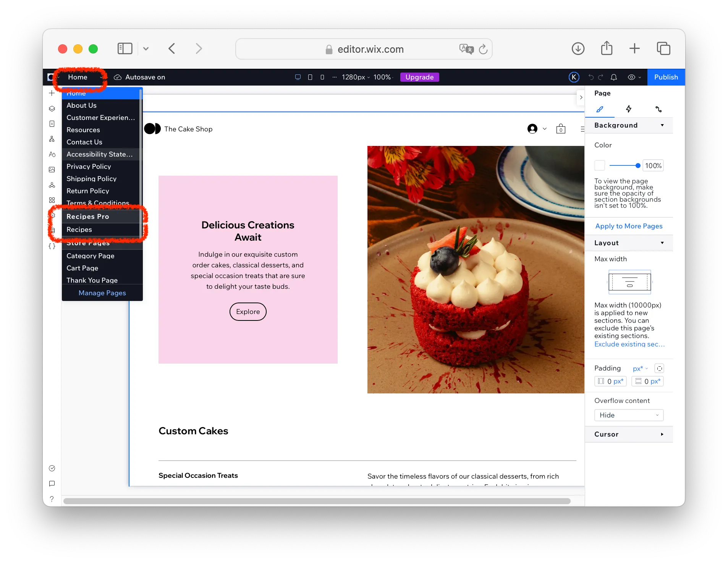Select Resources page in dropdown
Viewport: 728px width, 563px height.
tap(101, 130)
